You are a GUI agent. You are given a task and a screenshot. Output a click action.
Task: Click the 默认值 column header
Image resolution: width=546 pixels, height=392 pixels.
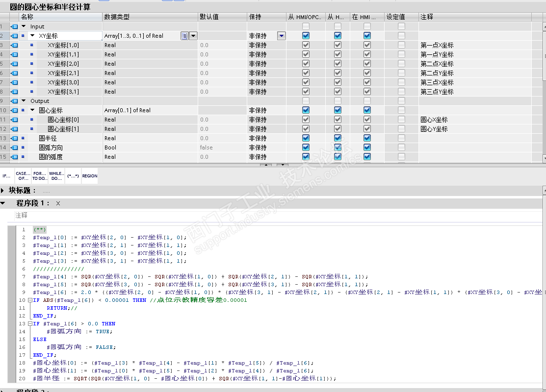pos(223,17)
